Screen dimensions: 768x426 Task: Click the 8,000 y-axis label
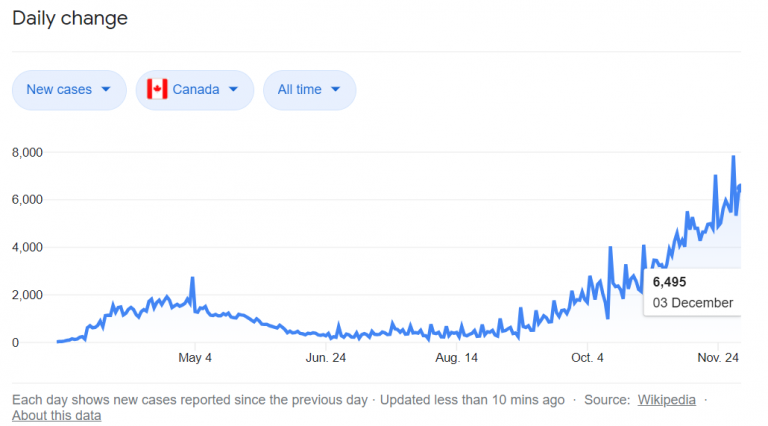pos(30,152)
